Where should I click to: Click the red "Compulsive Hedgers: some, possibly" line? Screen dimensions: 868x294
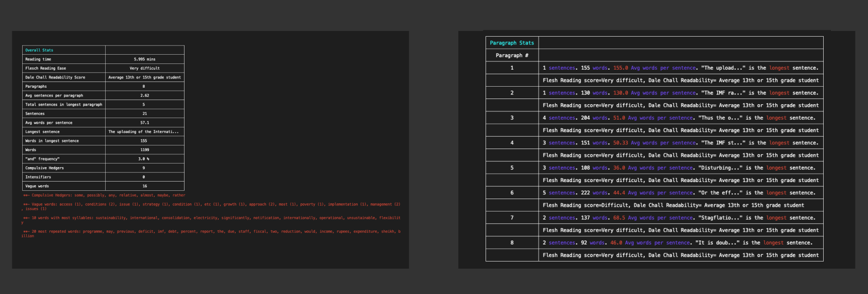104,195
